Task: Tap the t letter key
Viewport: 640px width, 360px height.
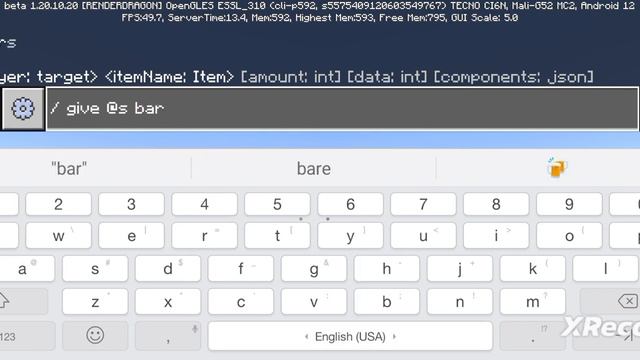Action: pyautogui.click(x=277, y=236)
